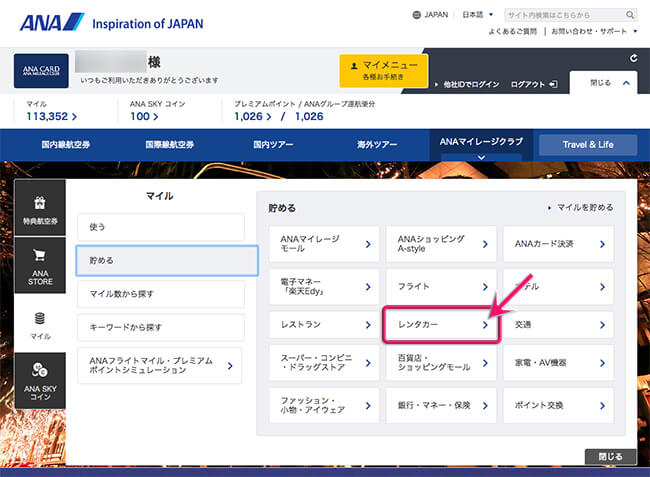The height and width of the screenshot is (477, 650).
Task: Open the 特典航空券 gift icon tab
Action: [40, 208]
